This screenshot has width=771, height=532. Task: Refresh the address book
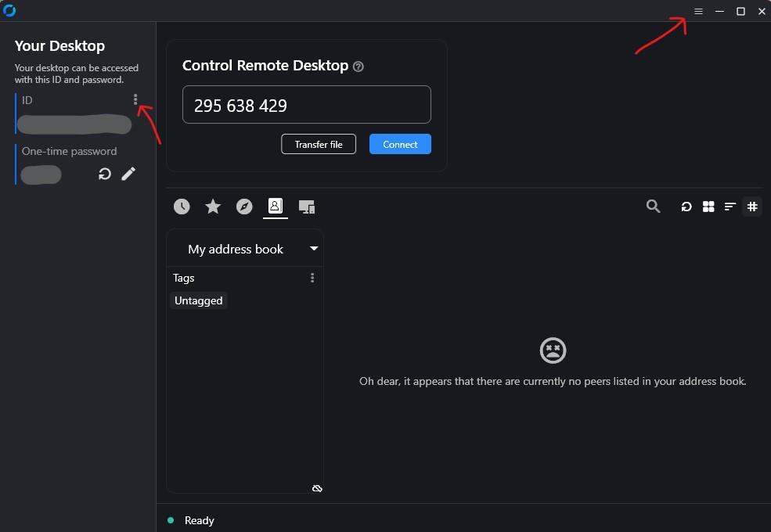(x=686, y=207)
